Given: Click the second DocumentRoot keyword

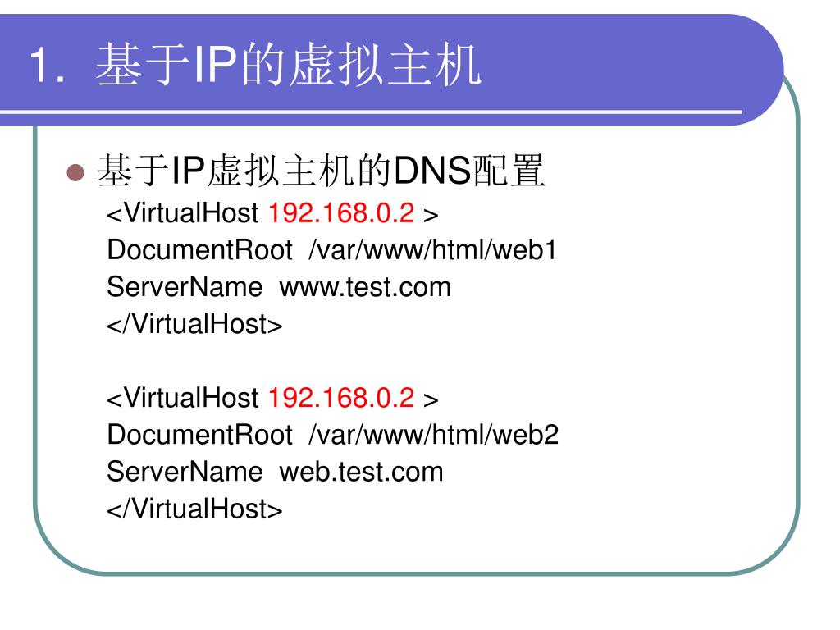Looking at the screenshot, I should tap(200, 435).
